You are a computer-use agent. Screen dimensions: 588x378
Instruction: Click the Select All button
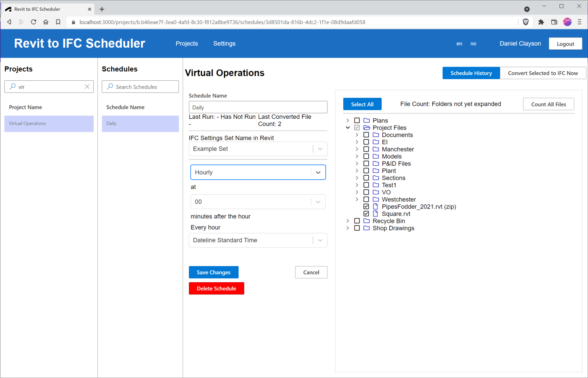coord(362,104)
